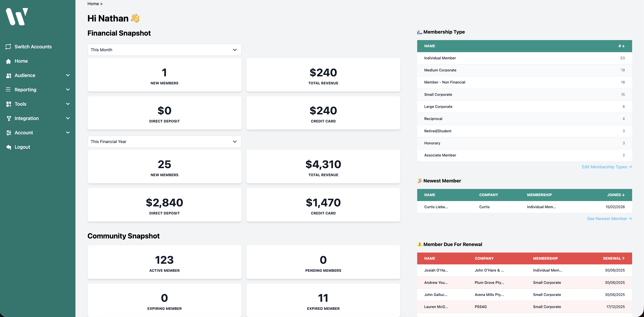Click the Switch Accounts icon in sidebar

tap(8, 47)
